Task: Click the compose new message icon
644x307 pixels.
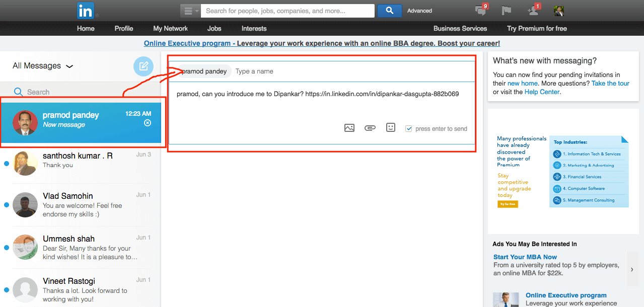Action: tap(144, 66)
